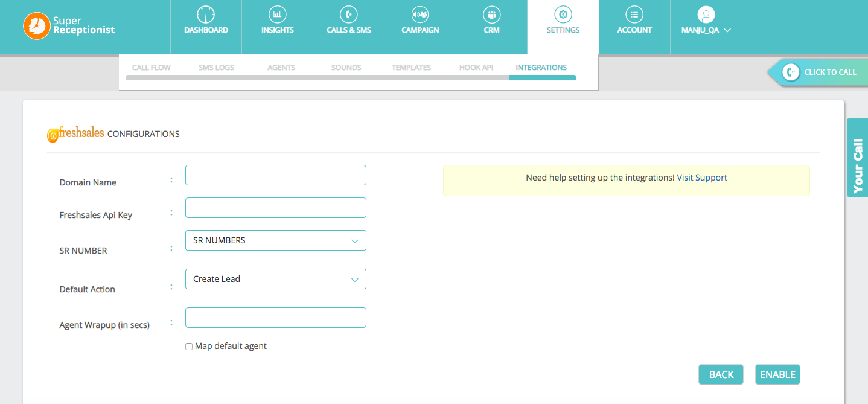This screenshot has width=868, height=404.
Task: Click the CALLS & SMS menu label
Action: click(x=349, y=30)
